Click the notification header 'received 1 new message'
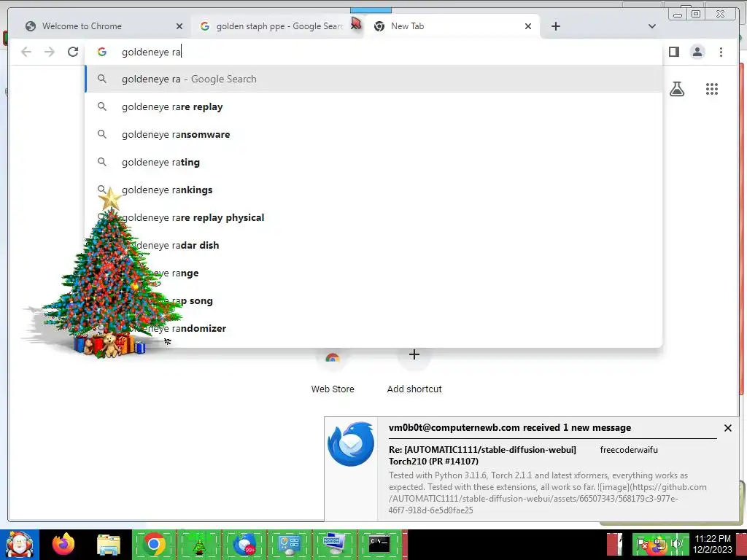Viewport: 747px width, 560px height. click(x=510, y=427)
